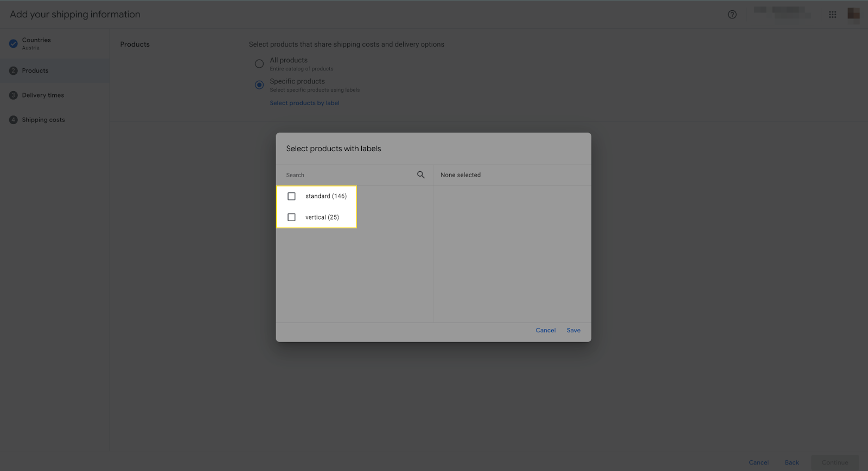Save the selected labels in dialog

pos(573,330)
